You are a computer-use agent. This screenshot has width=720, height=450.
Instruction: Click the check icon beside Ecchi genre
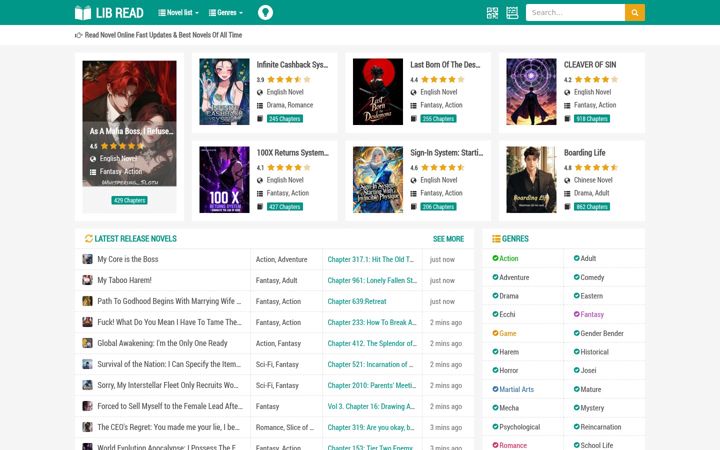(495, 314)
